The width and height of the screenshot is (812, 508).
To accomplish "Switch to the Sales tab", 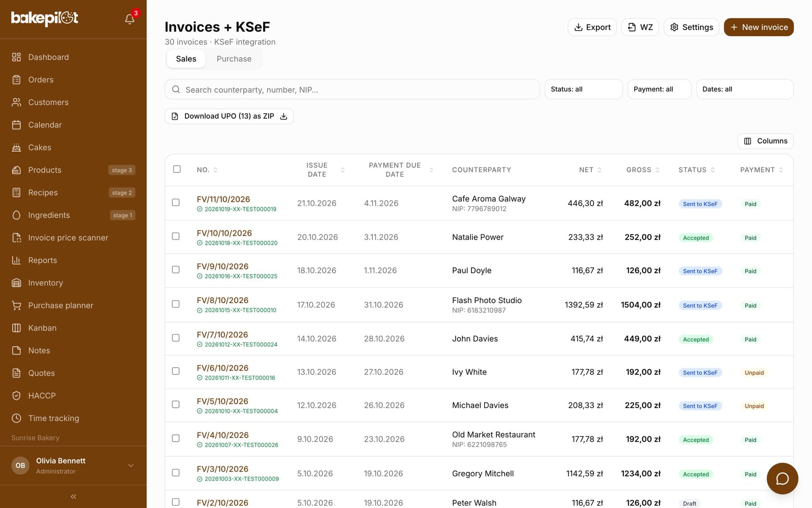I will coord(186,59).
